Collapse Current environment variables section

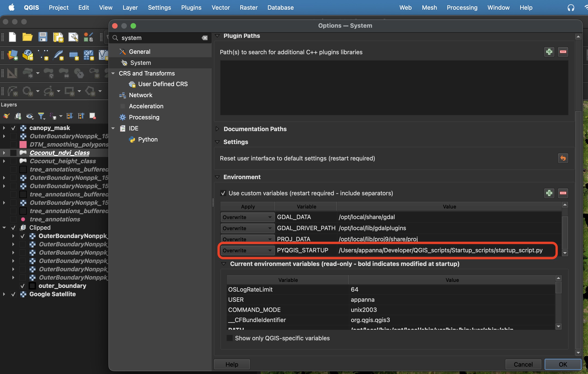point(224,264)
